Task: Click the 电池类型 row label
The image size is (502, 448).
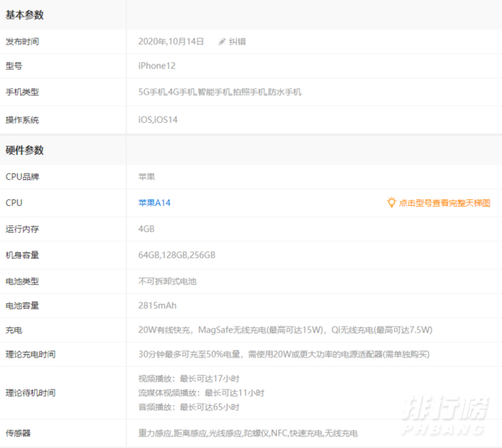Action: [x=22, y=281]
